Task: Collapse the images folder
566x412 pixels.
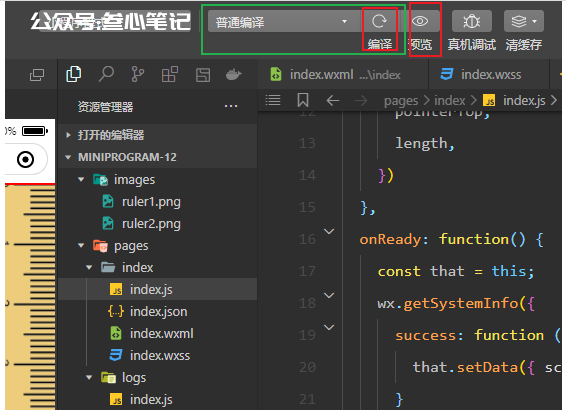Action: click(81, 179)
